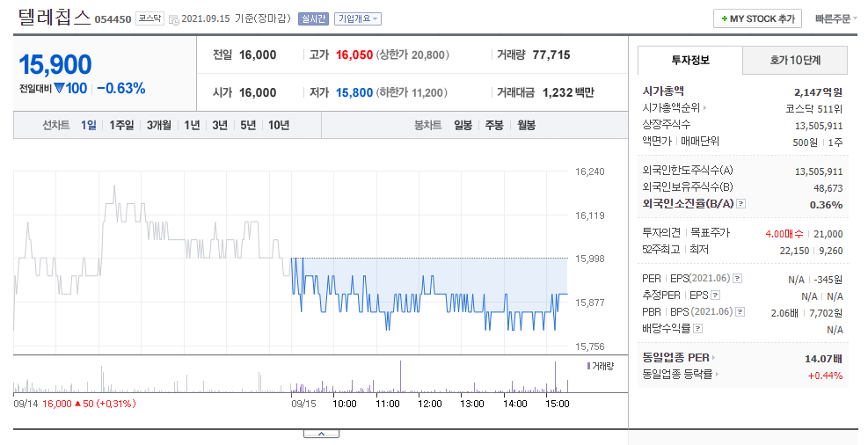The width and height of the screenshot is (868, 445).
Task: Click the 14:00 time marker on chart
Action: [x=514, y=404]
